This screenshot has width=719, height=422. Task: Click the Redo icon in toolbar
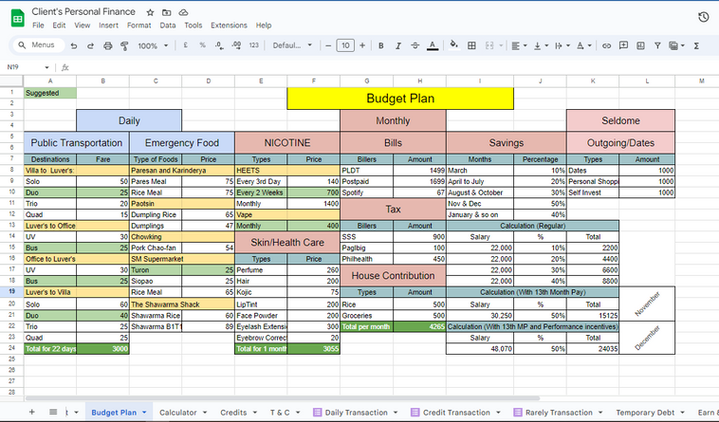(x=90, y=45)
